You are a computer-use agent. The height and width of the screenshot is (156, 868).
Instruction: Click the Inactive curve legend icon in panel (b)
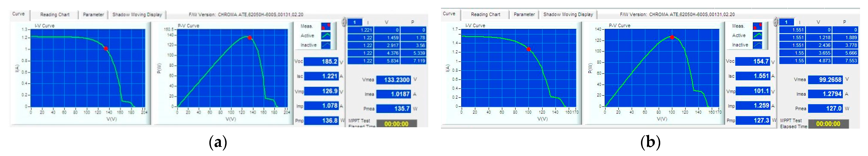[x=757, y=45]
